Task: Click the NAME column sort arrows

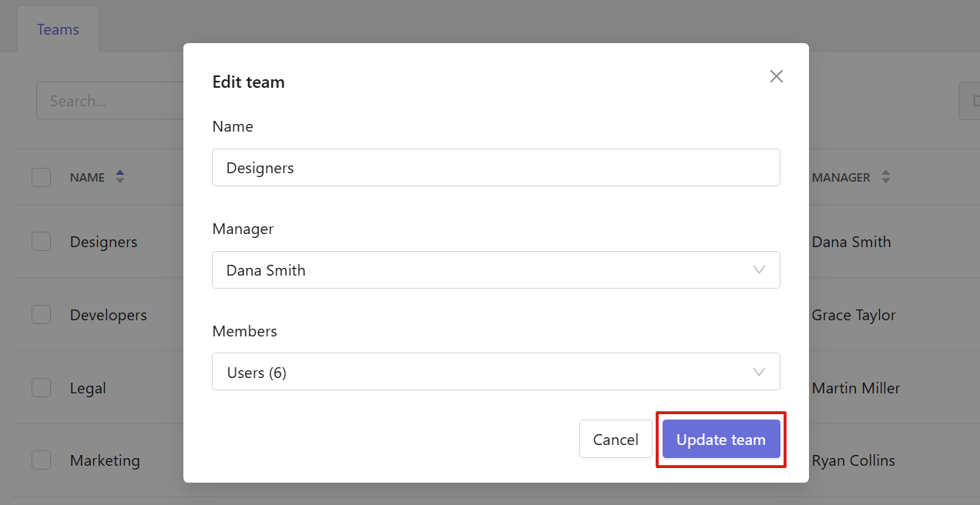Action: coord(119,177)
